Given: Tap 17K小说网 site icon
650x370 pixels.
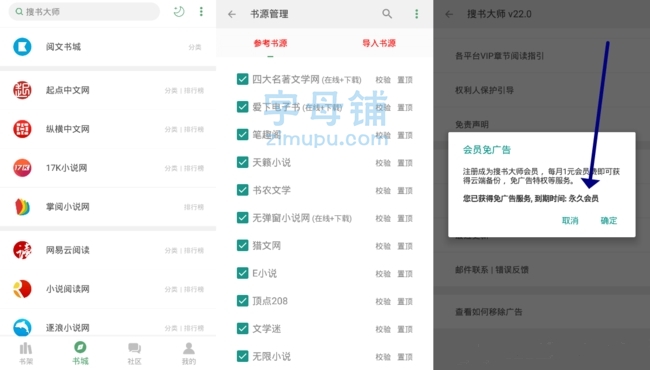Looking at the screenshot, I should [x=22, y=168].
